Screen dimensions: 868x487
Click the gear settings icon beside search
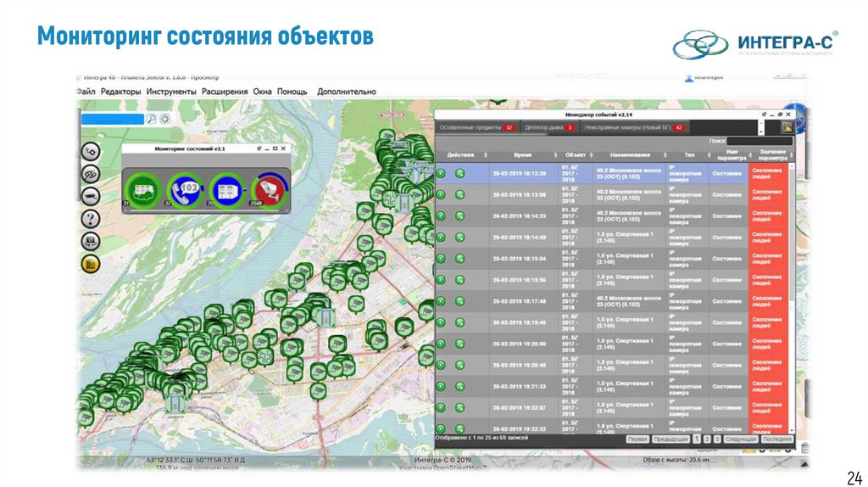click(x=165, y=119)
